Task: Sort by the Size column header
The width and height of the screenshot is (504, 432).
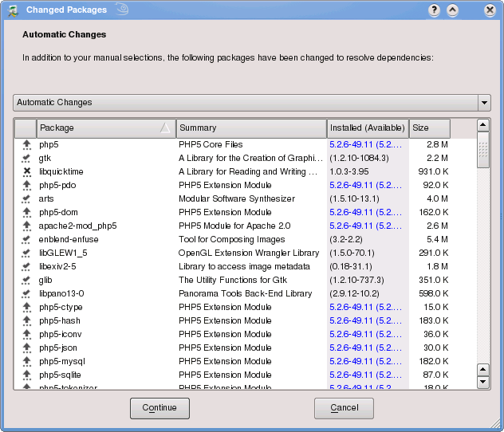Action: (x=429, y=128)
